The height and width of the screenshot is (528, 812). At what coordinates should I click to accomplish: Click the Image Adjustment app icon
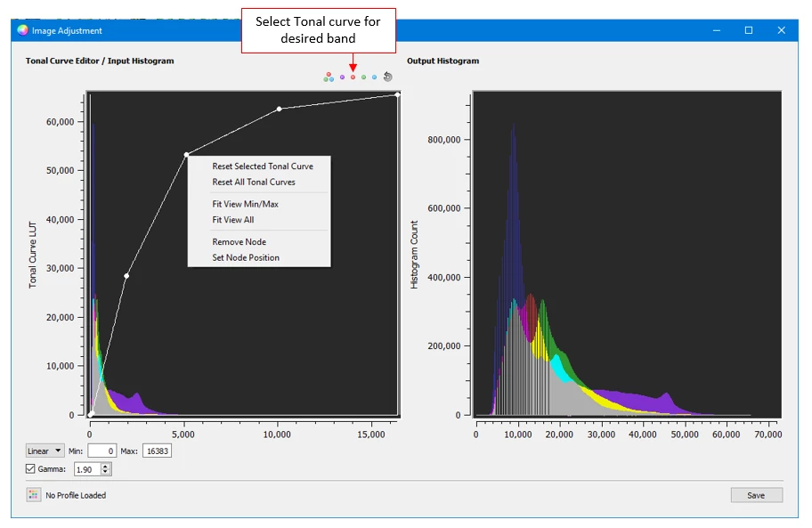point(22,30)
